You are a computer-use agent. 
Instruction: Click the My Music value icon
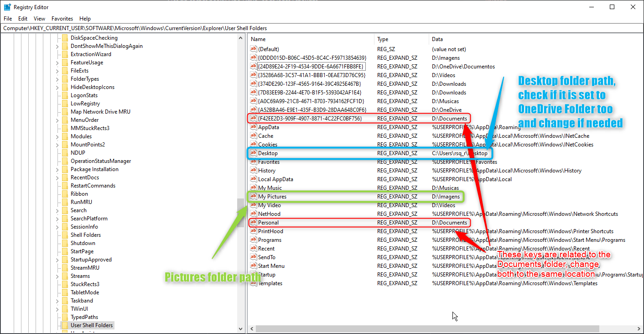pos(254,188)
